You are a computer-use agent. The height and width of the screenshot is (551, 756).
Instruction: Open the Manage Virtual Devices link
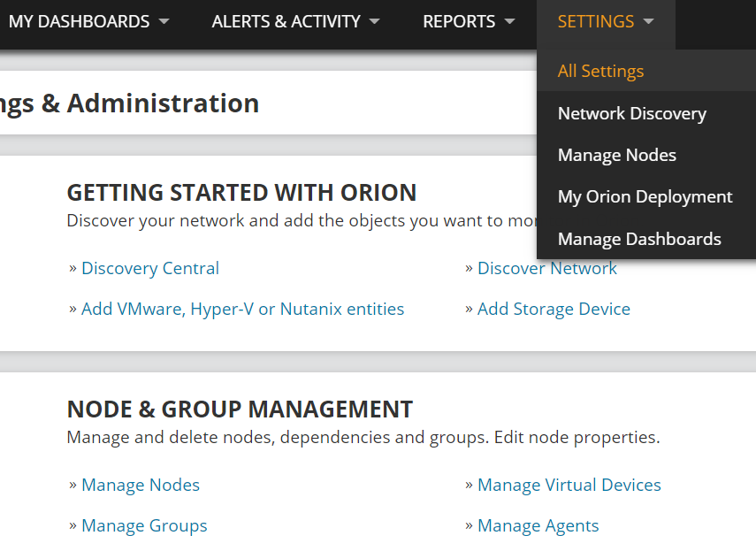tap(569, 485)
